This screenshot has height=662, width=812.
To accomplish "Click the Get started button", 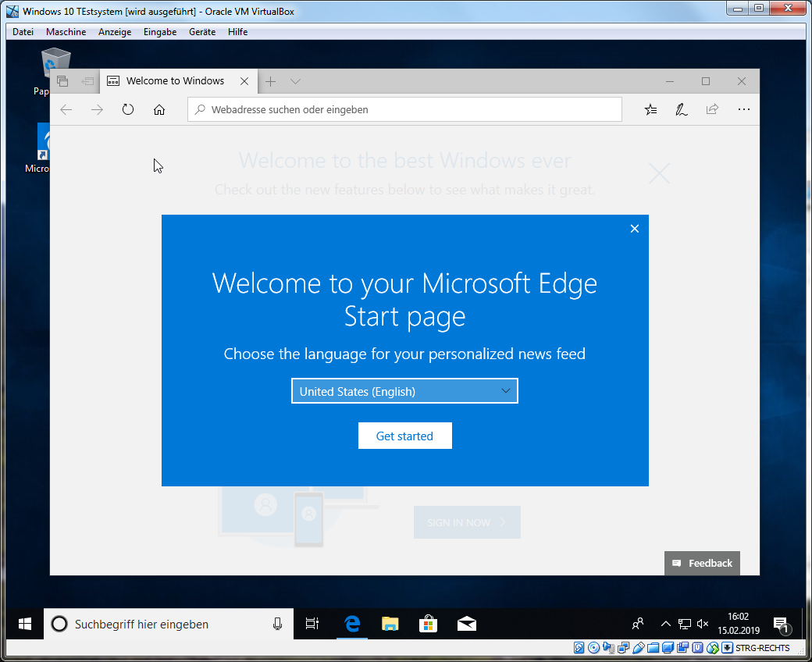I will 404,436.
